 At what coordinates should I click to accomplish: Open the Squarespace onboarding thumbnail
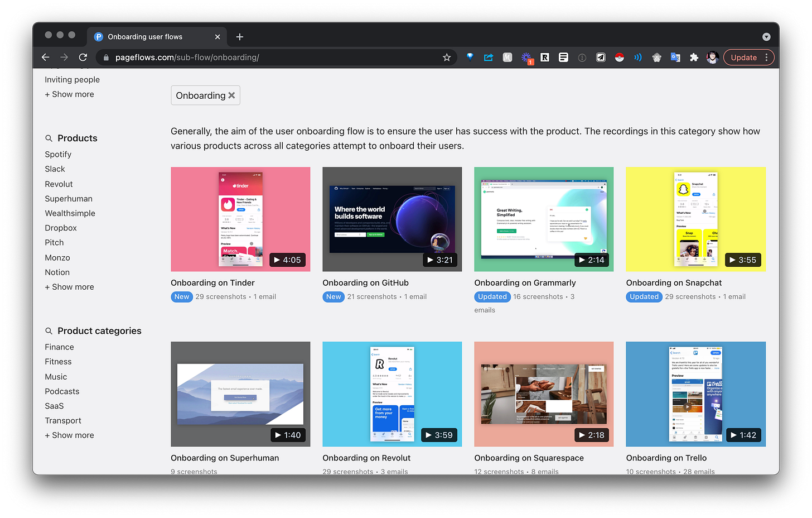point(544,394)
